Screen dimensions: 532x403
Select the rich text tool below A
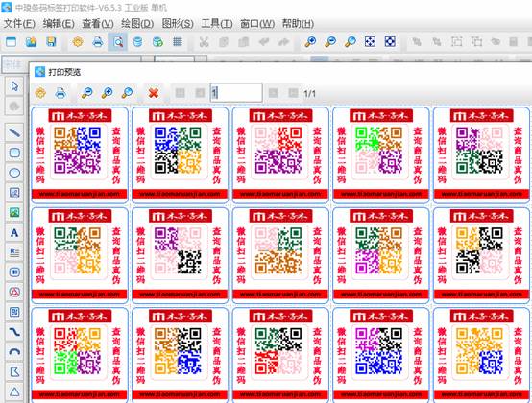click(x=14, y=252)
